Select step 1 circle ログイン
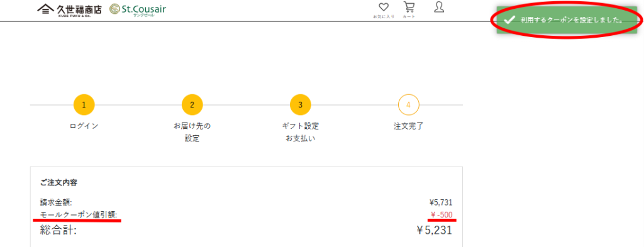 [x=84, y=104]
